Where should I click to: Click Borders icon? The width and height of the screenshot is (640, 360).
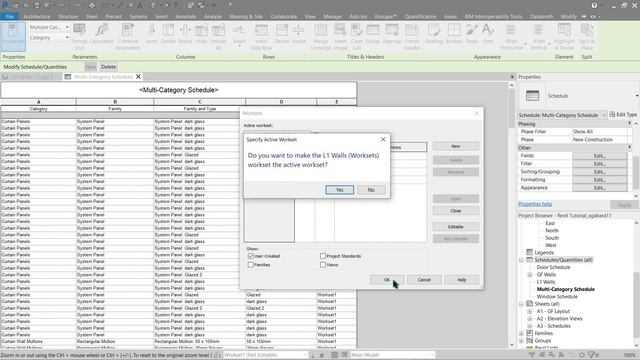tap(454, 33)
